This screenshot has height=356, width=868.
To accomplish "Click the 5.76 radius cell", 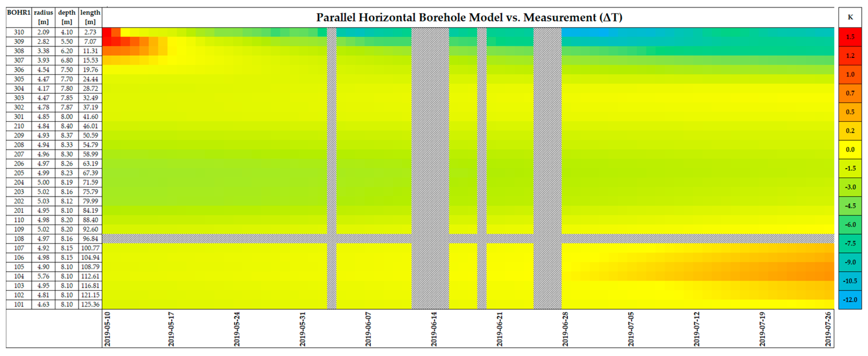I will coord(43,276).
